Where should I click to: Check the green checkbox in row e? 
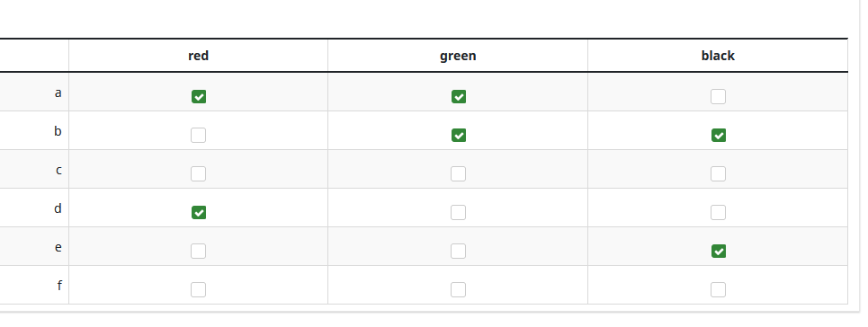coord(459,252)
